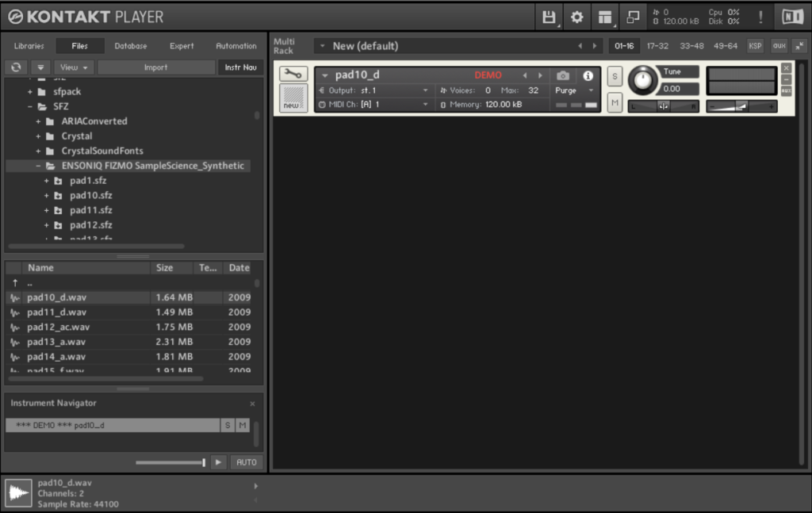812x513 pixels.
Task: Open the options gear icon
Action: click(577, 17)
